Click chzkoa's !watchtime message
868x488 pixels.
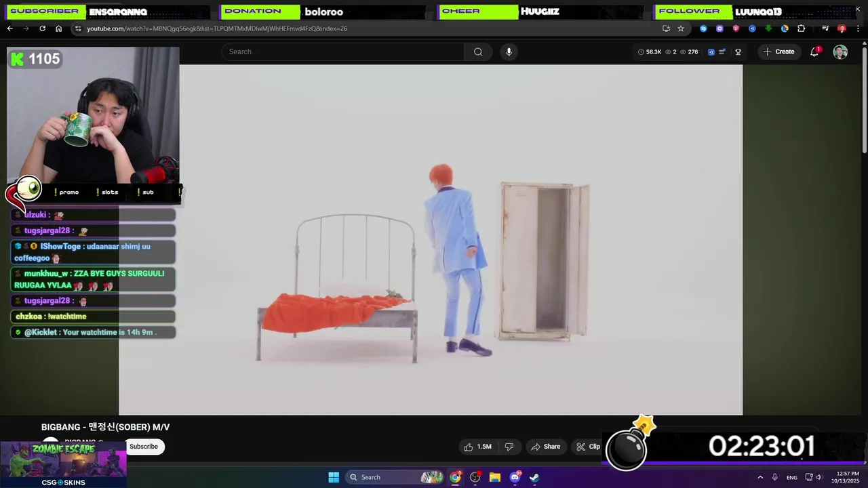click(x=93, y=317)
